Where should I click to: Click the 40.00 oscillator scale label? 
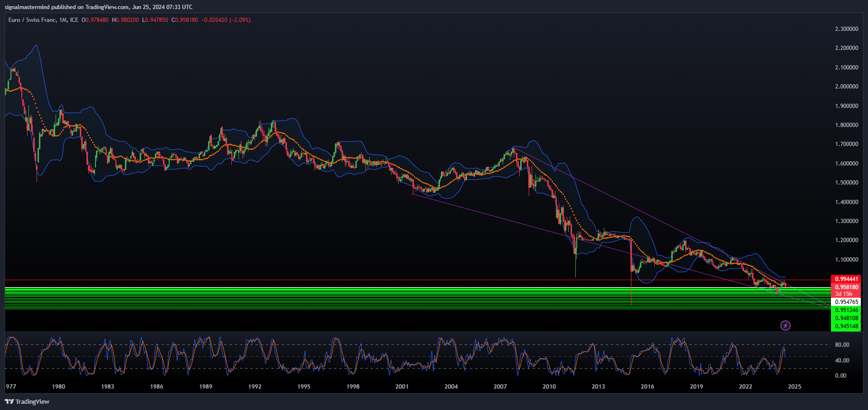pyautogui.click(x=842, y=361)
